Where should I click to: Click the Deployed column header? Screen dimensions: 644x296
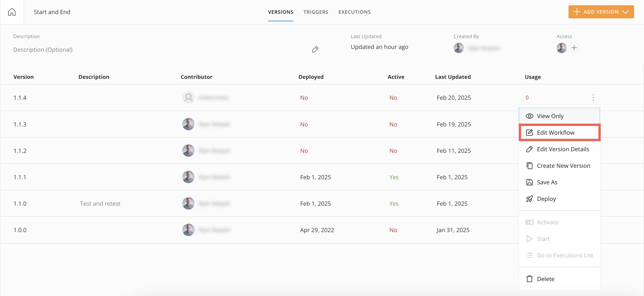pyautogui.click(x=311, y=77)
